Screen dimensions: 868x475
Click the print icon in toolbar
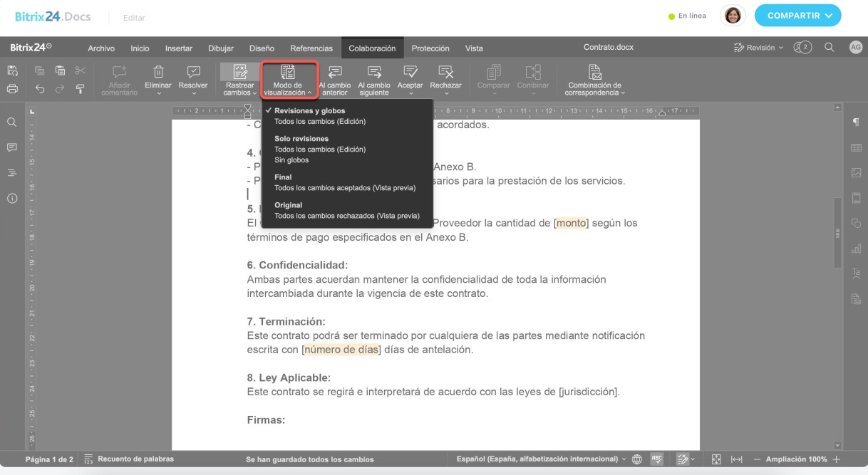(12, 89)
